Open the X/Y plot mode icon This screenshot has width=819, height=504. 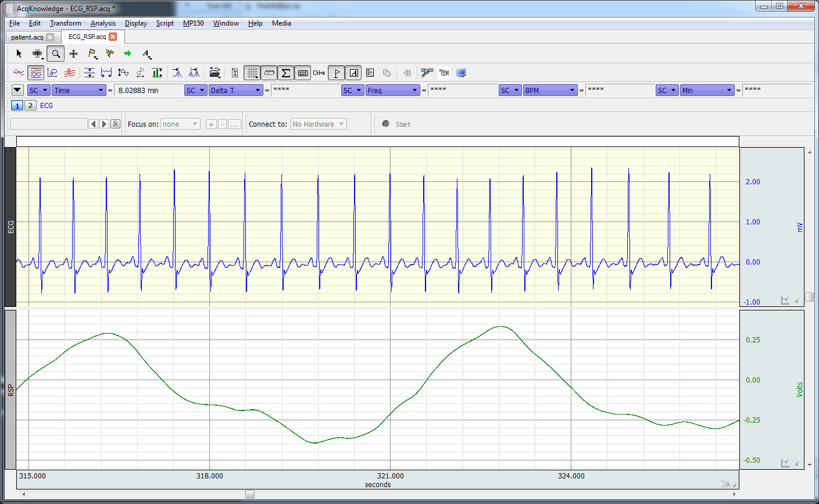[52, 73]
